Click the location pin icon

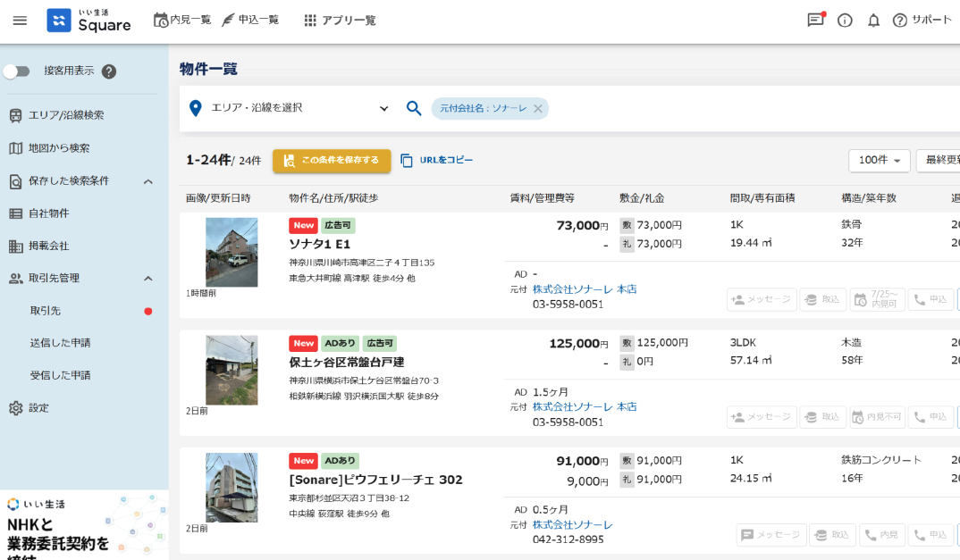click(195, 108)
